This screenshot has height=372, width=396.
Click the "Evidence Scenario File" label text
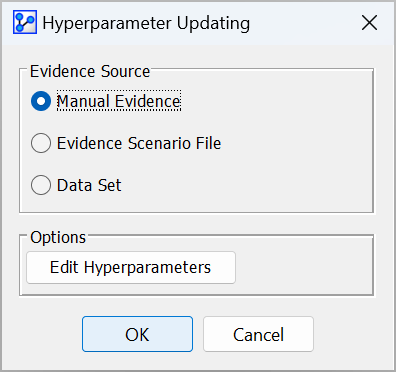coord(139,143)
